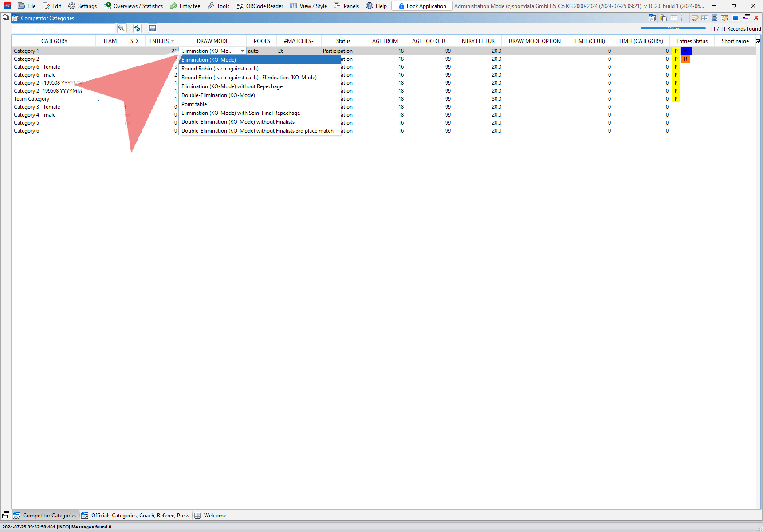Image resolution: width=763 pixels, height=532 pixels.
Task: Click the orange R status for Category 2
Action: (x=685, y=59)
